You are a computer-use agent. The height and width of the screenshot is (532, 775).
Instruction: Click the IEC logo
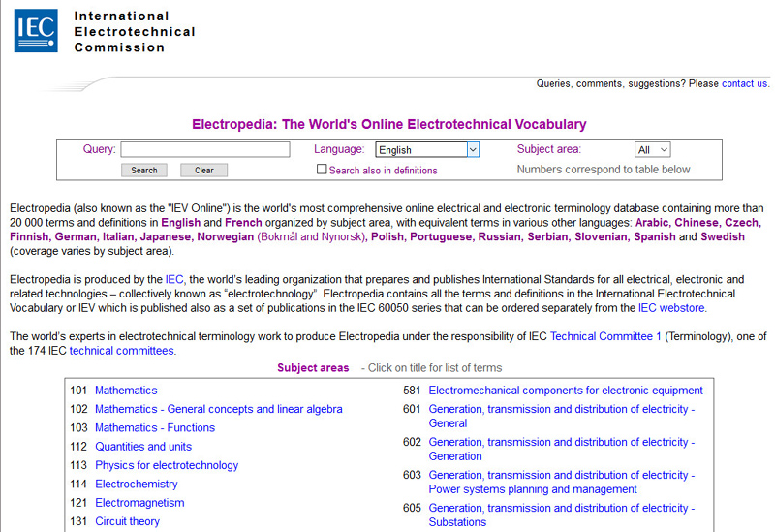pos(36,31)
